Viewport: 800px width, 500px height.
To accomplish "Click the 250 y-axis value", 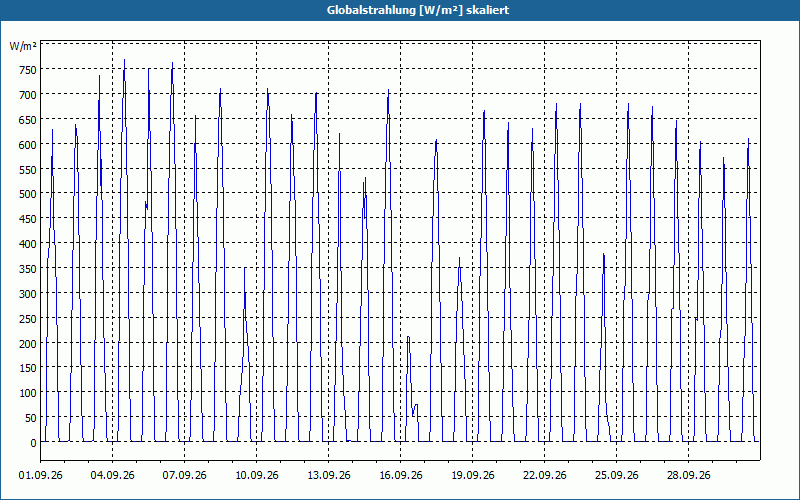I will (x=28, y=319).
